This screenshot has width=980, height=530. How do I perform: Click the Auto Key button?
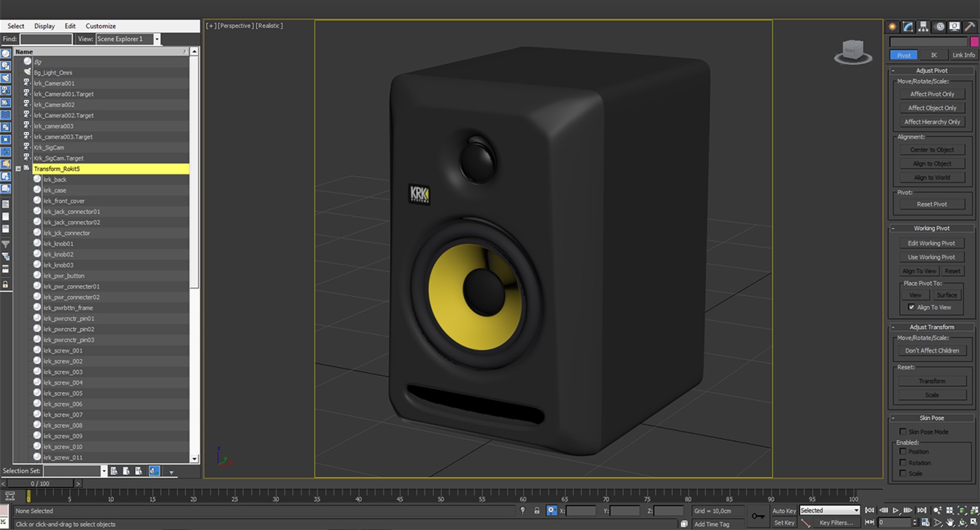(784, 511)
